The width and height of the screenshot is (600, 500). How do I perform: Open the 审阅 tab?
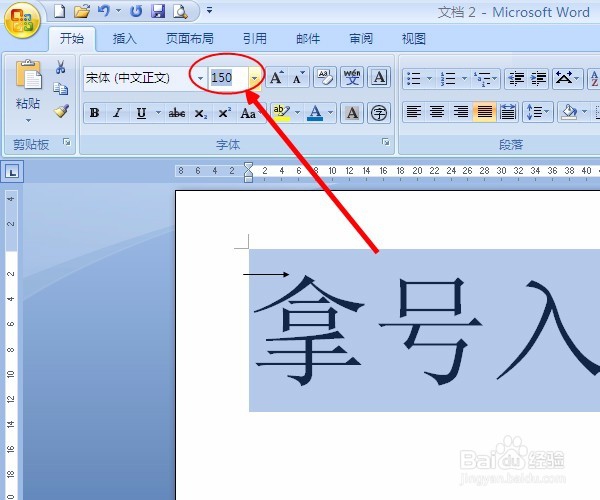[x=361, y=39]
